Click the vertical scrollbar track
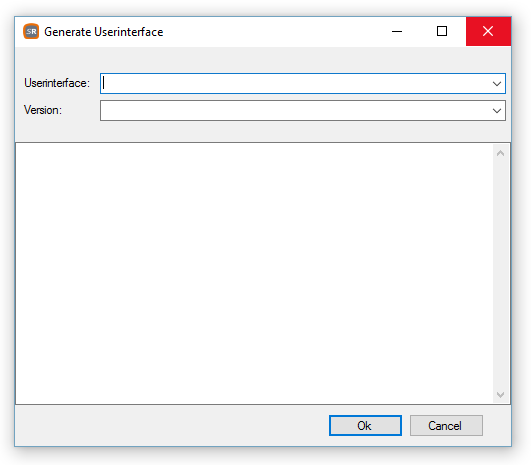 click(x=501, y=274)
